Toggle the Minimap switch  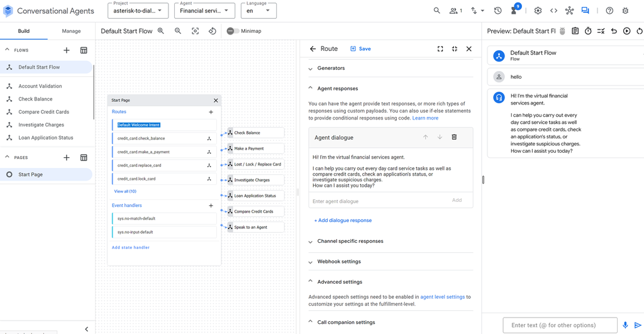pyautogui.click(x=231, y=31)
